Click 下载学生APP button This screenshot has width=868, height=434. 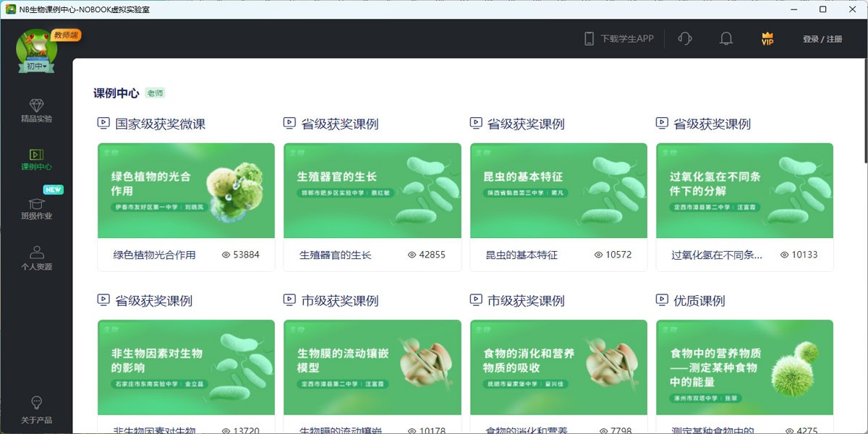(626, 39)
